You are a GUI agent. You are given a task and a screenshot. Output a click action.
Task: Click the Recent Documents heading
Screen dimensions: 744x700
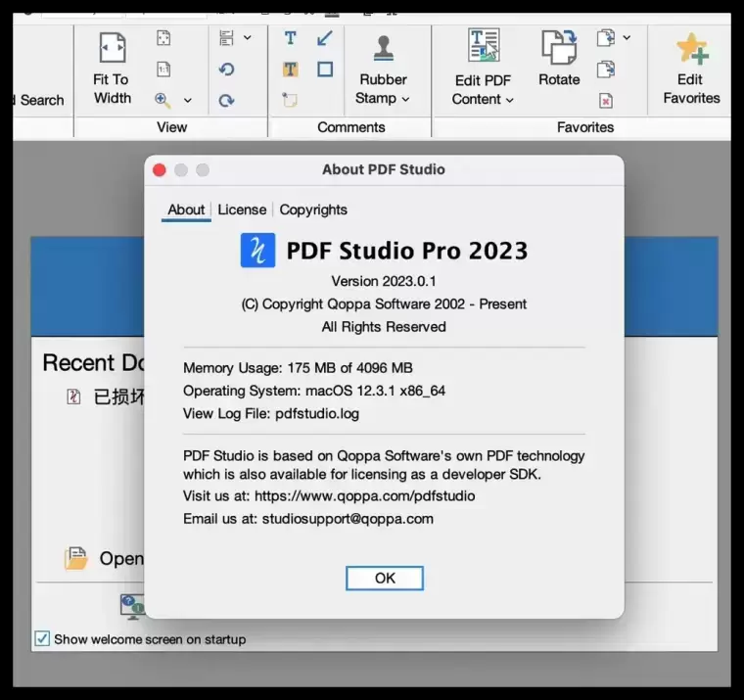[93, 362]
